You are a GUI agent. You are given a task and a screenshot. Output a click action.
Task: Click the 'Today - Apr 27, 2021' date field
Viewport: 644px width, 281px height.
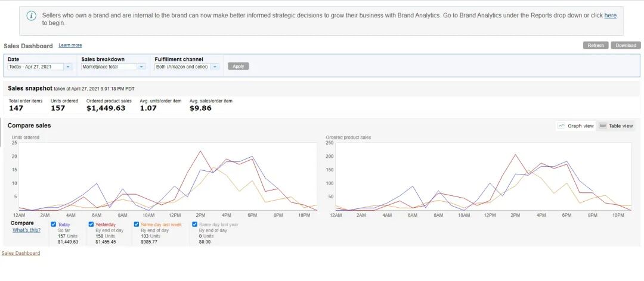click(x=36, y=67)
